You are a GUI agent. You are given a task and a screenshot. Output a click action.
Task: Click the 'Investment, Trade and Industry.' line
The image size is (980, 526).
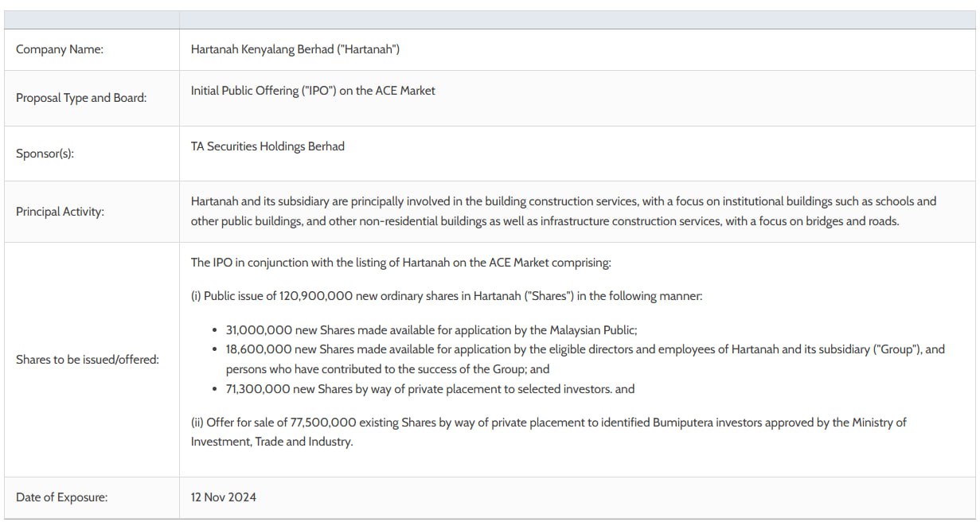(x=271, y=442)
